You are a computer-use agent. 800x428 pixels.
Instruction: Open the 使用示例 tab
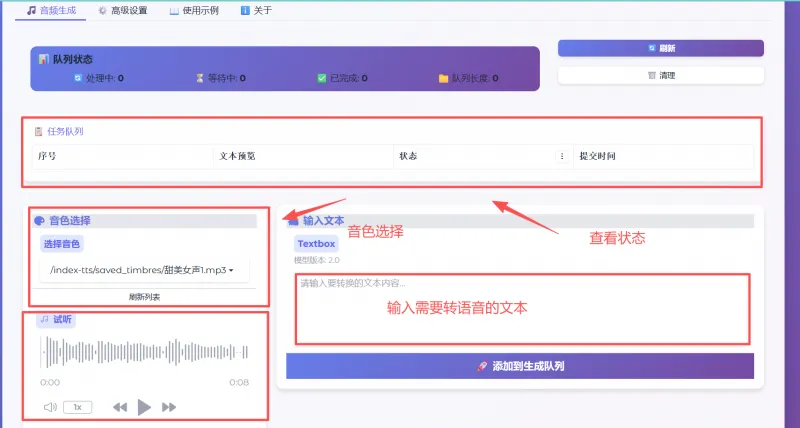(x=194, y=10)
